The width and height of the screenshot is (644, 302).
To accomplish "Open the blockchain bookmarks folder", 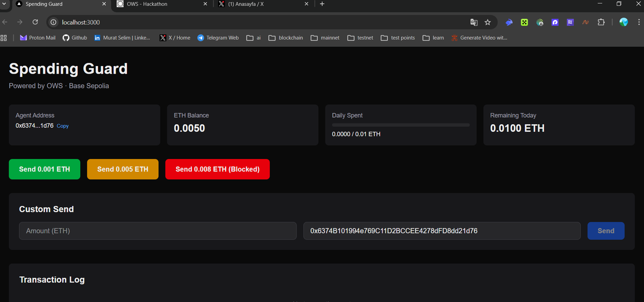I will pos(286,38).
